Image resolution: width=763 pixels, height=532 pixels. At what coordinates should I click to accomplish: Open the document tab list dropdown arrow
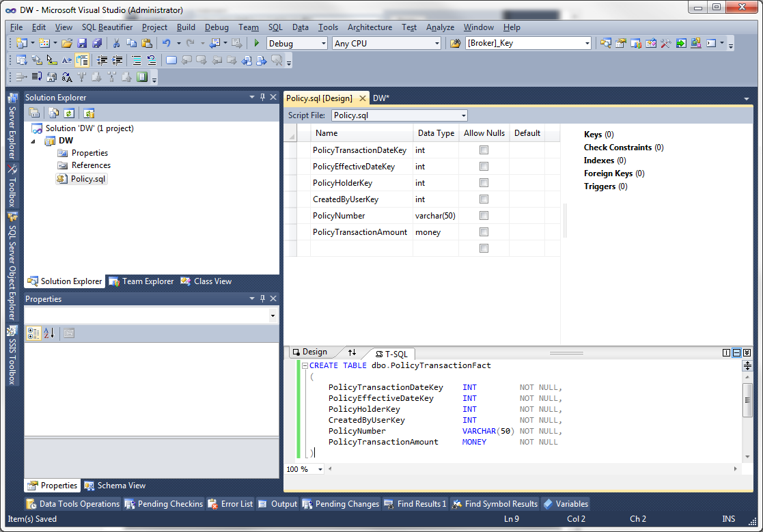point(747,99)
